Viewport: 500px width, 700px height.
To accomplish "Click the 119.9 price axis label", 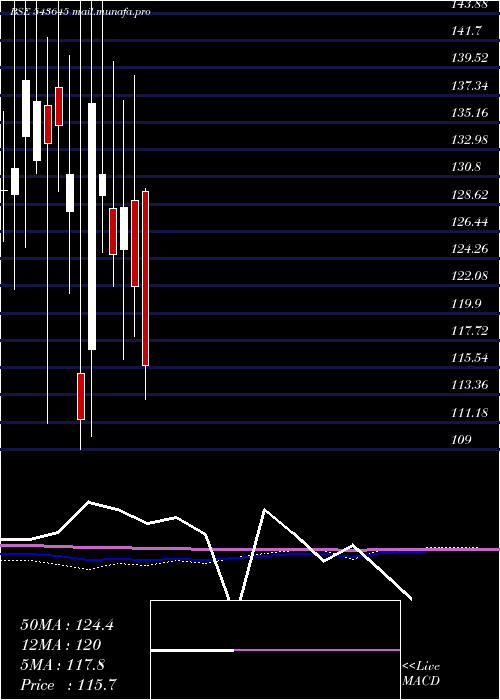I will click(467, 303).
